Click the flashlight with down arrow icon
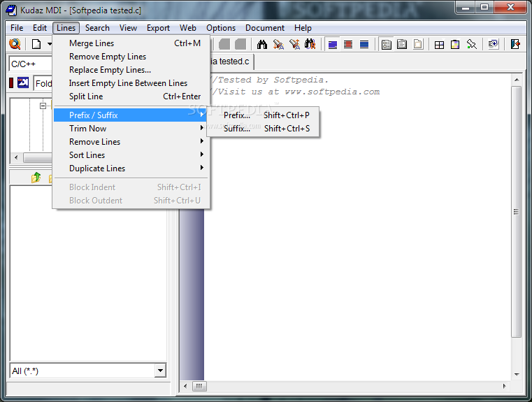This screenshot has width=532, height=402. (x=278, y=45)
